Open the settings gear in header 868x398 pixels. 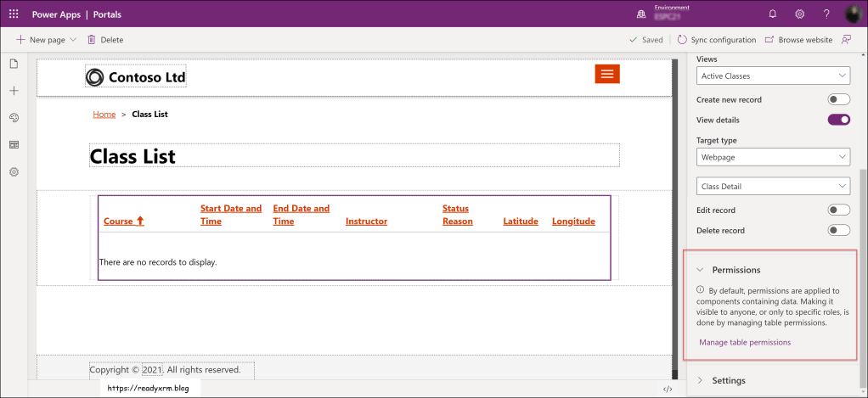tap(799, 14)
